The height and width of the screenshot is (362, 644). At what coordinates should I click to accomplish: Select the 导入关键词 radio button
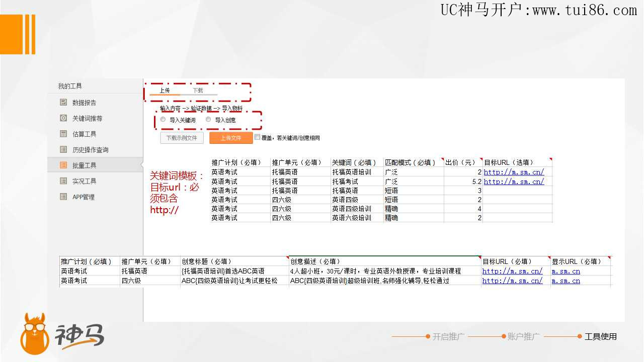pos(163,120)
